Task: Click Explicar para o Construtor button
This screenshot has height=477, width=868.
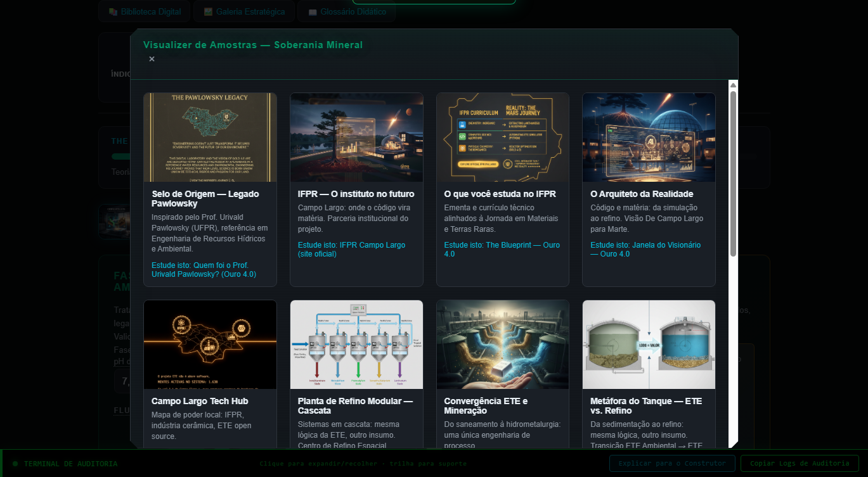Action: [672, 463]
